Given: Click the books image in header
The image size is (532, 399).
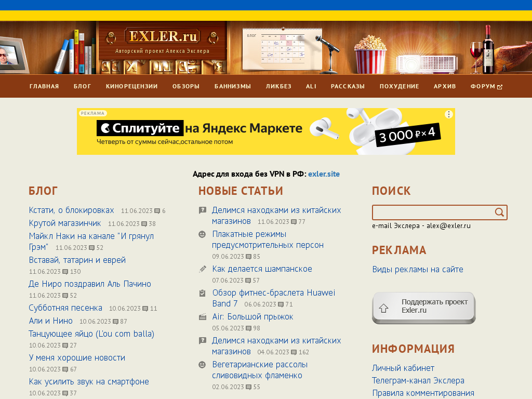Looking at the screenshot, I should [x=75, y=52].
